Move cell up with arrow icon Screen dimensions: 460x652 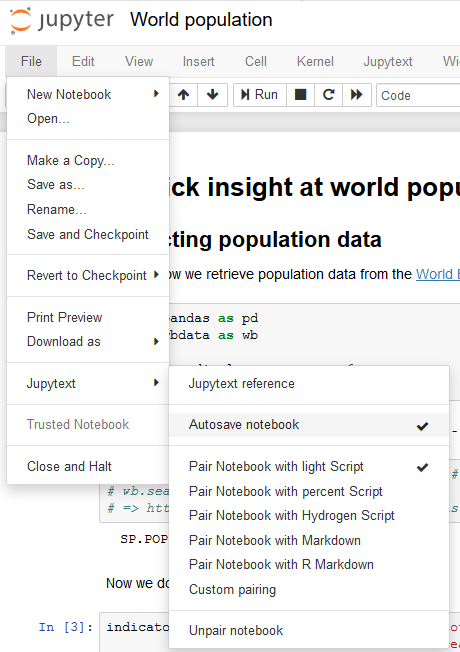point(183,95)
